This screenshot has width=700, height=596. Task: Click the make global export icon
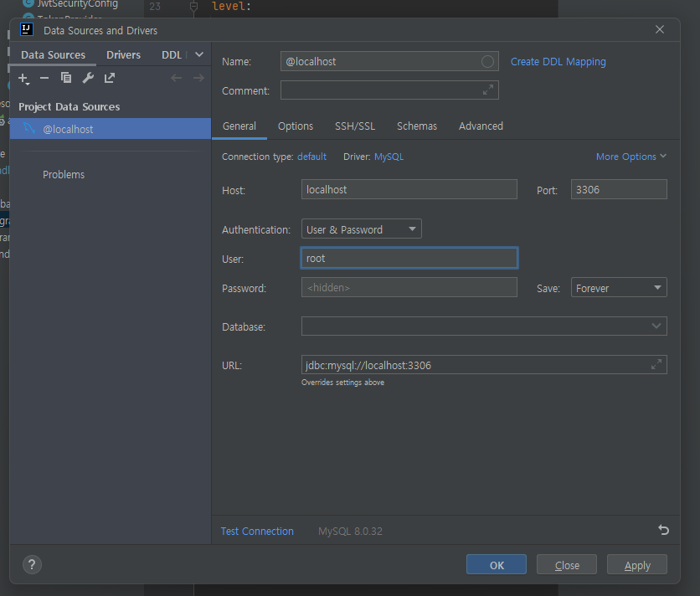tap(110, 78)
